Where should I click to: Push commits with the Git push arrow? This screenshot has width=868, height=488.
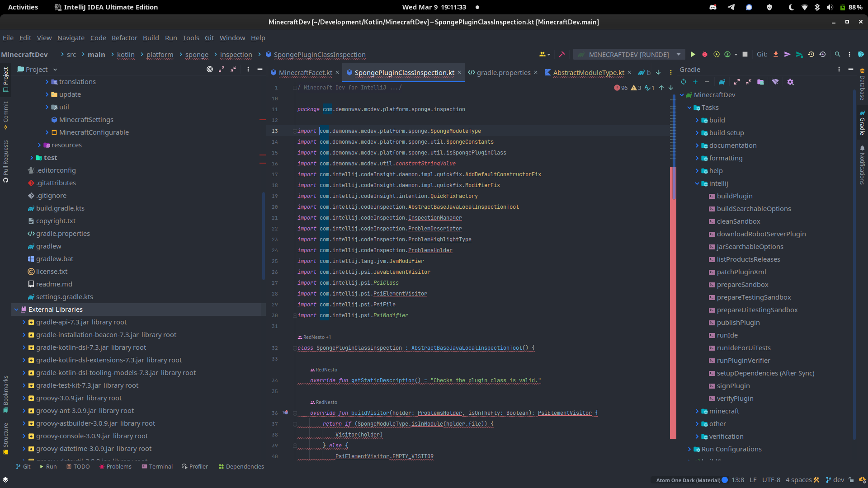tap(788, 54)
